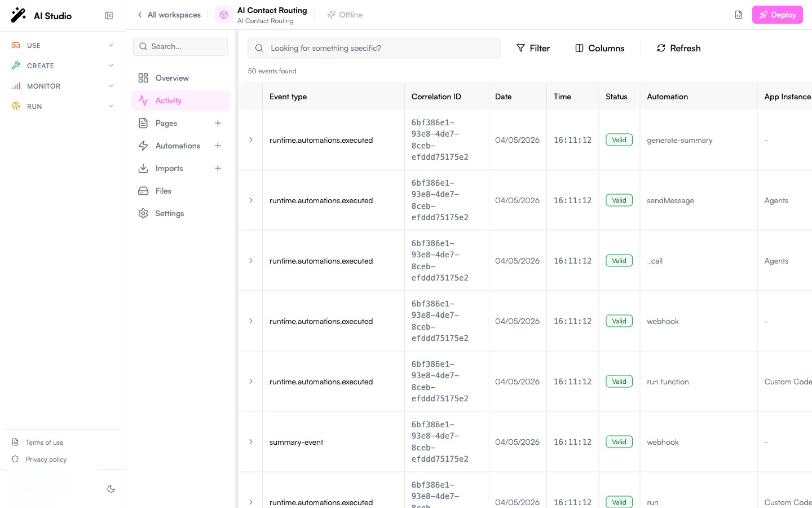812x508 pixels.
Task: Open the document code icon near Deploy
Action: coord(739,15)
